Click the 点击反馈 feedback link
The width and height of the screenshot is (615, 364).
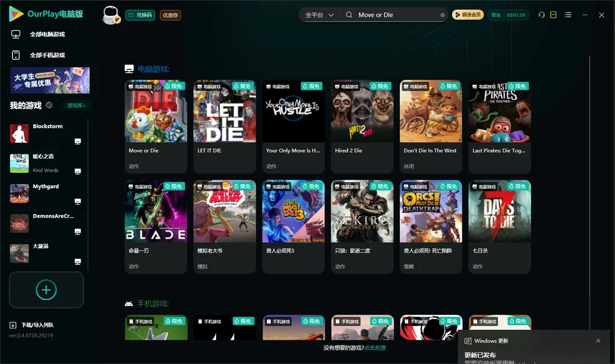[x=375, y=348]
